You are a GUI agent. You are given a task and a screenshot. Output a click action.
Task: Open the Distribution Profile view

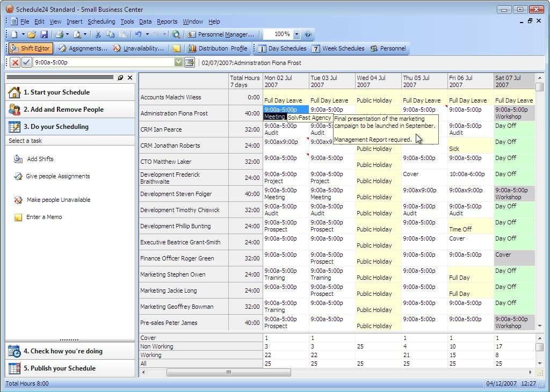coord(219,48)
